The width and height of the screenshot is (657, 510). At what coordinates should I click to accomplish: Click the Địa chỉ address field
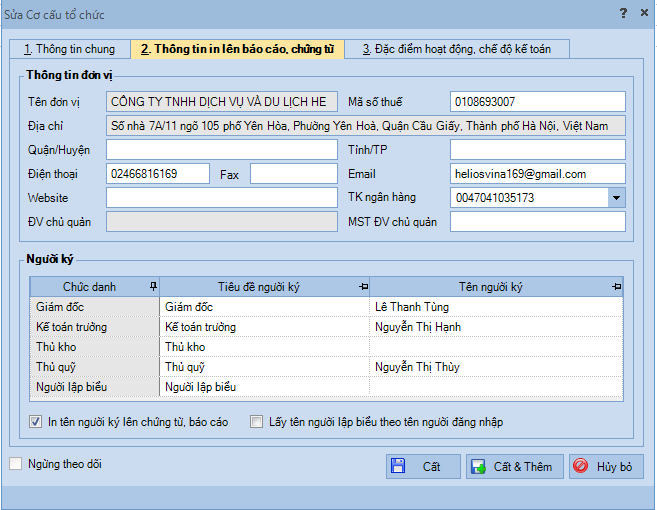click(366, 126)
